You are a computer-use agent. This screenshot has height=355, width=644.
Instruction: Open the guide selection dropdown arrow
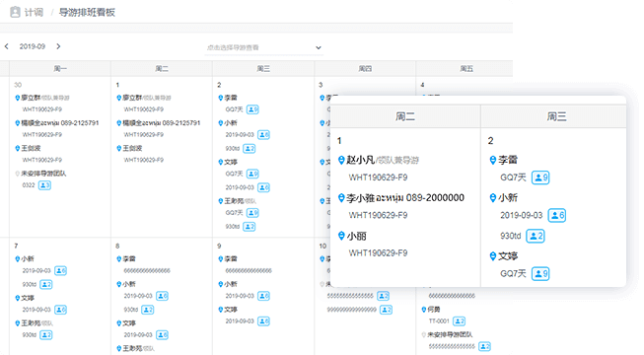coord(319,47)
